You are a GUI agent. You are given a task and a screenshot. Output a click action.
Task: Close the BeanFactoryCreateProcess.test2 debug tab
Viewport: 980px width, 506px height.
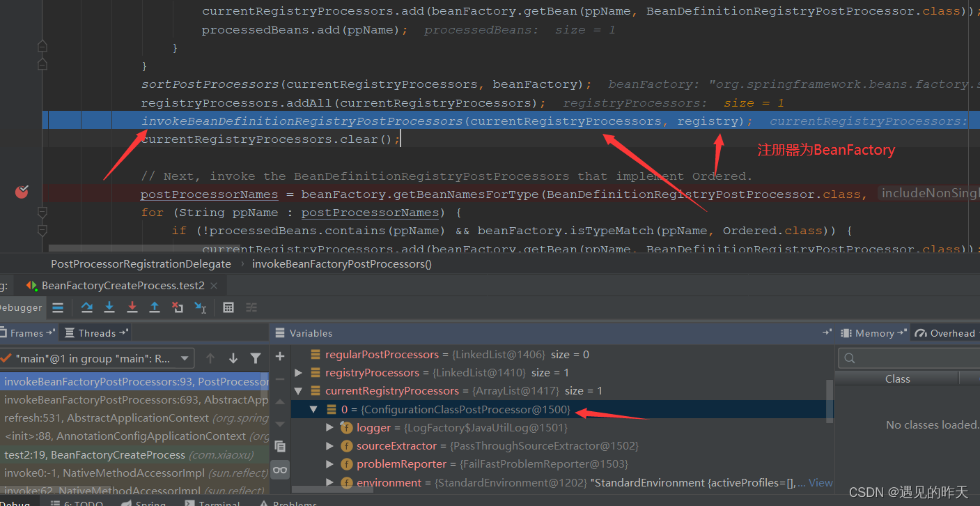(214, 285)
